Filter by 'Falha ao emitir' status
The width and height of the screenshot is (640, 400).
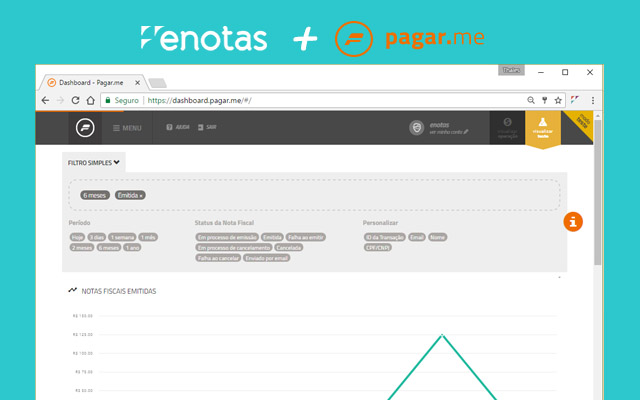pos(305,237)
